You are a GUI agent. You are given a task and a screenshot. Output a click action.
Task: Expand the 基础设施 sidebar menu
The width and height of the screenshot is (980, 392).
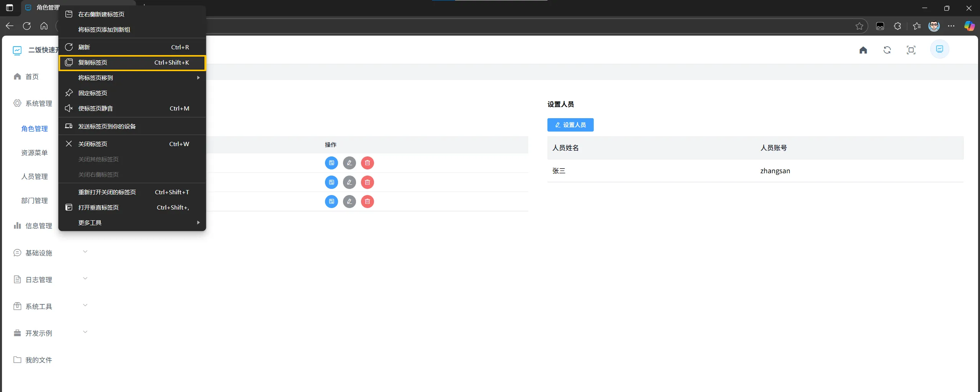coord(51,253)
